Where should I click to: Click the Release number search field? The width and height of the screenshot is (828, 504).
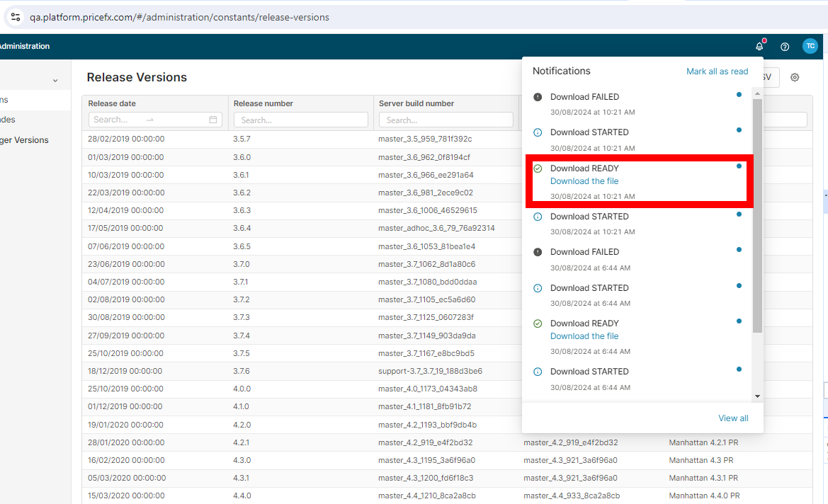point(301,120)
